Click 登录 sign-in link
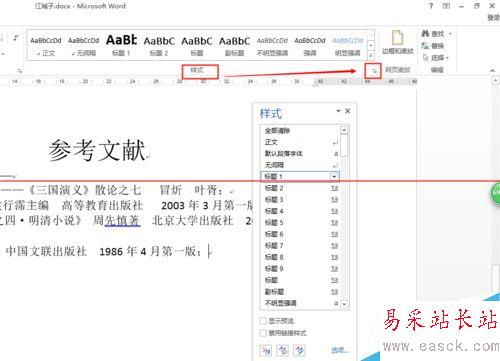The image size is (500, 361). coord(493,18)
